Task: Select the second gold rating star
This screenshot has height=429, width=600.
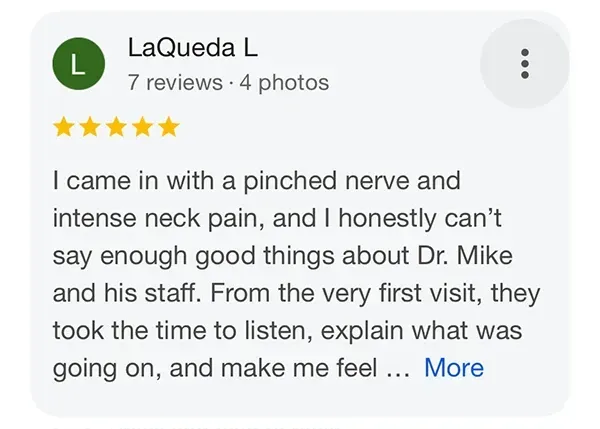Action: click(x=90, y=127)
